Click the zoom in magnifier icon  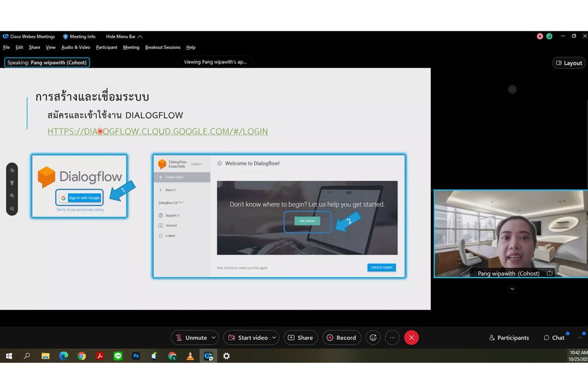[12, 196]
